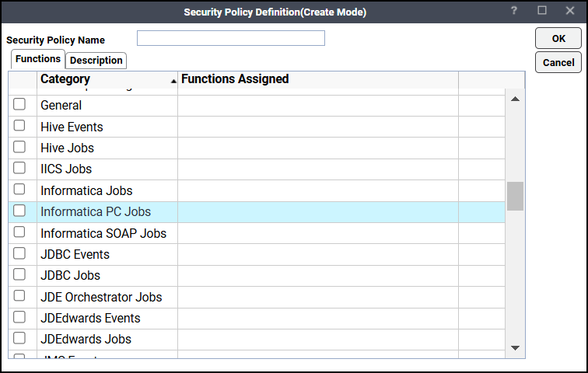Image resolution: width=588 pixels, height=373 pixels.
Task: Confirm with the OK button
Action: point(558,38)
